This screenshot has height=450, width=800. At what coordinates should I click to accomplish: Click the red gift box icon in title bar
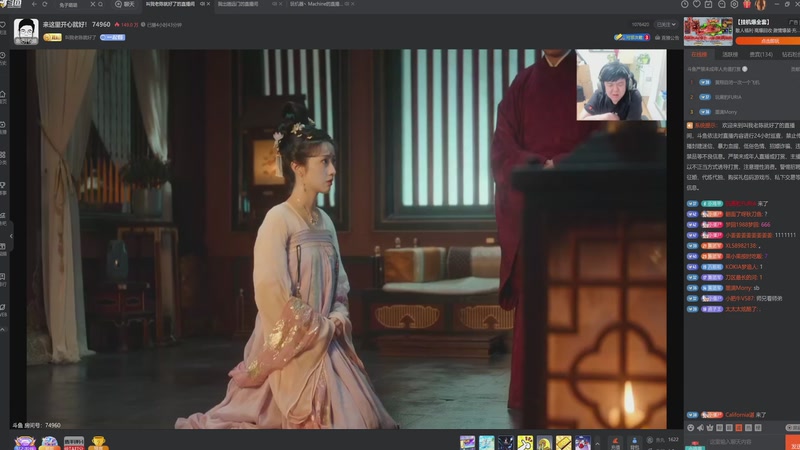pos(747,4)
